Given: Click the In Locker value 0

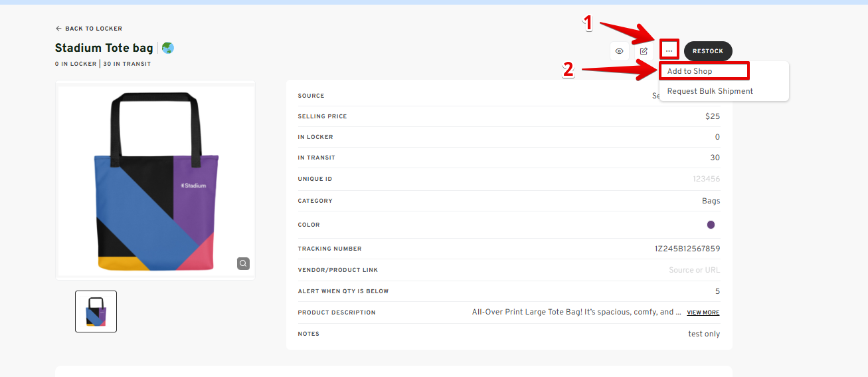Looking at the screenshot, I should tap(718, 137).
